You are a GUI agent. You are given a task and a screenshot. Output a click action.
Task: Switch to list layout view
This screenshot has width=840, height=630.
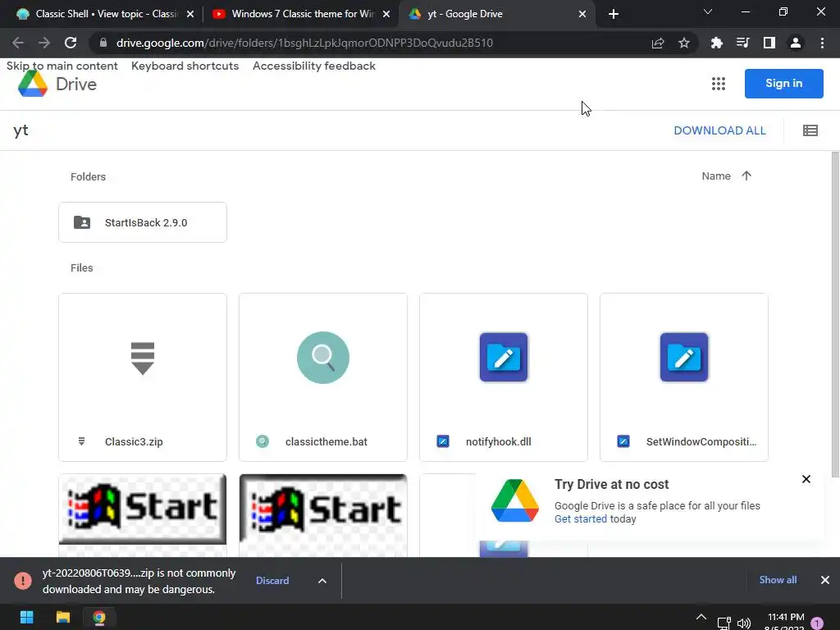tap(810, 130)
